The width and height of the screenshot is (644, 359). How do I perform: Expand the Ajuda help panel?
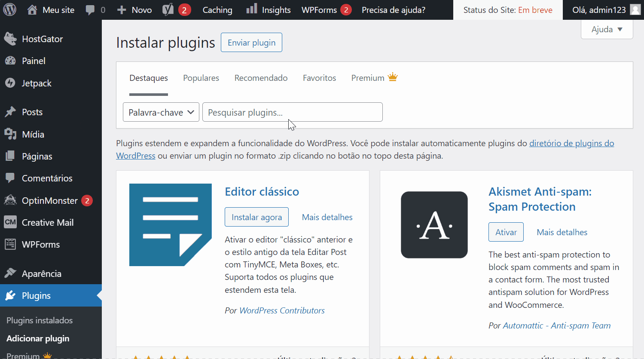tap(607, 29)
